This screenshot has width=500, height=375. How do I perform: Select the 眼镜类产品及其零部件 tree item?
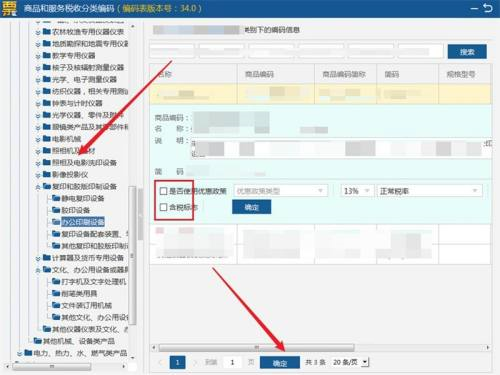(x=90, y=127)
